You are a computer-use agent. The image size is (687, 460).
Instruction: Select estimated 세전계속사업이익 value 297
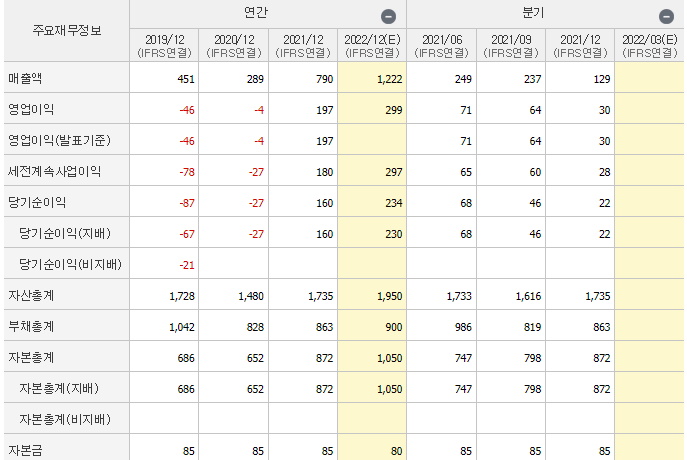[394, 172]
